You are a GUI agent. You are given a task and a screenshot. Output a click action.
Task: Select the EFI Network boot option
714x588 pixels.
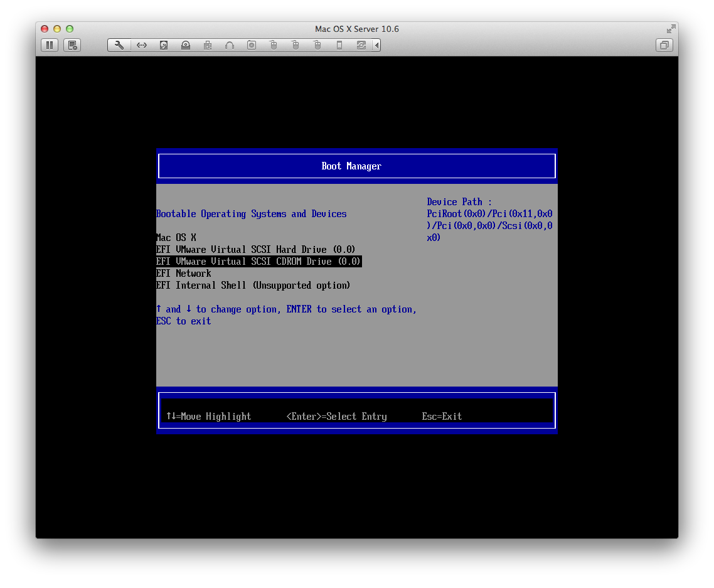(x=184, y=274)
